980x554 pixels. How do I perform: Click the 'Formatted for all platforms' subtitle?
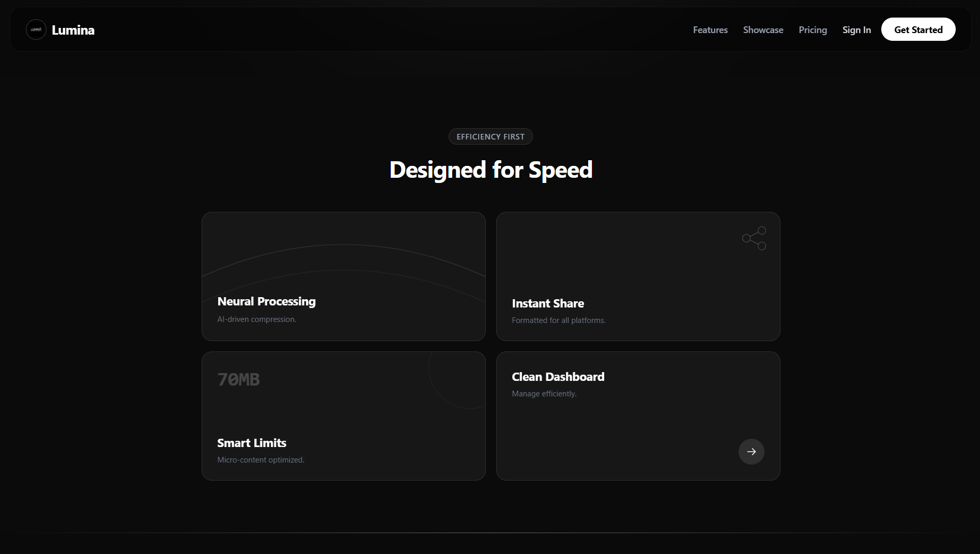coord(558,320)
